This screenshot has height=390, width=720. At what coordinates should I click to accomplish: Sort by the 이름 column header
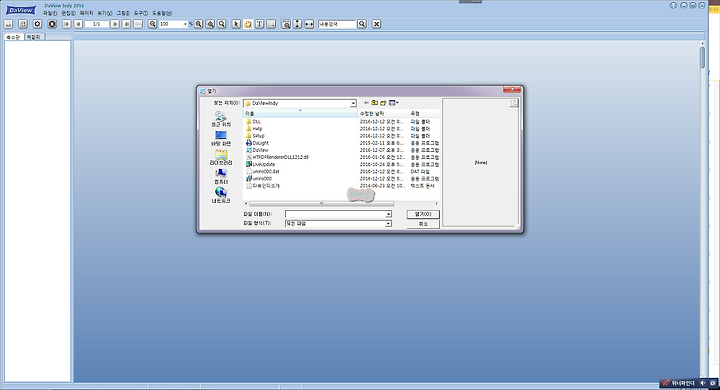click(x=300, y=113)
